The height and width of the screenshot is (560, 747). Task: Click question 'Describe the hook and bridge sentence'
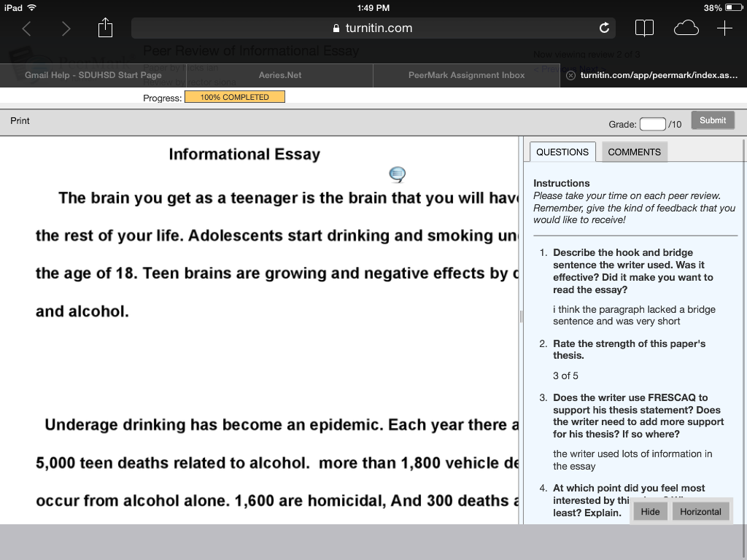[632, 271]
